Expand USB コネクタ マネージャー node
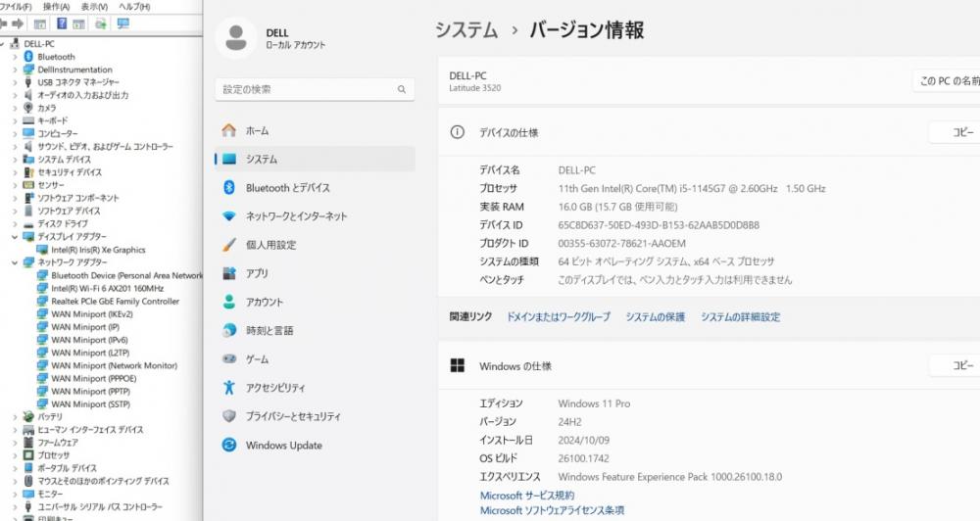Image resolution: width=980 pixels, height=521 pixels. point(15,82)
